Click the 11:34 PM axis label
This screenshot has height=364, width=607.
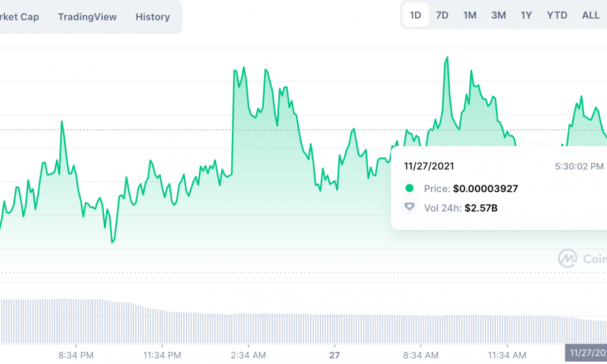tap(162, 355)
